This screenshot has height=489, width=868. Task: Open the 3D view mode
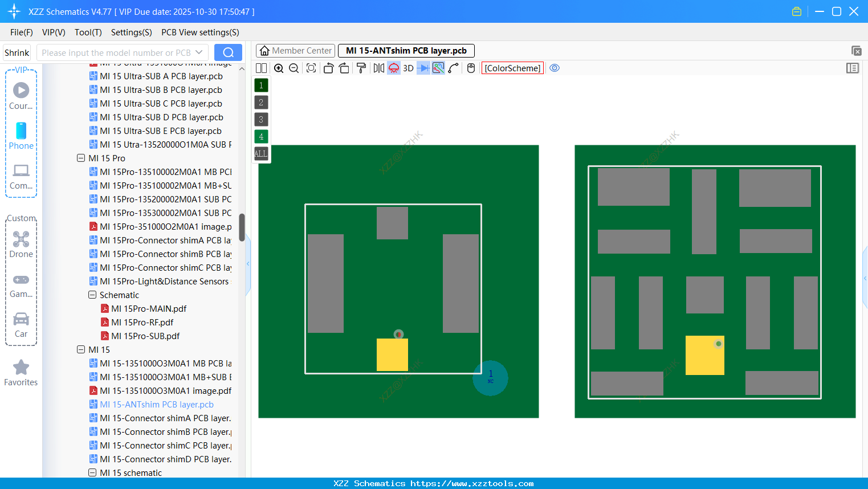point(407,68)
